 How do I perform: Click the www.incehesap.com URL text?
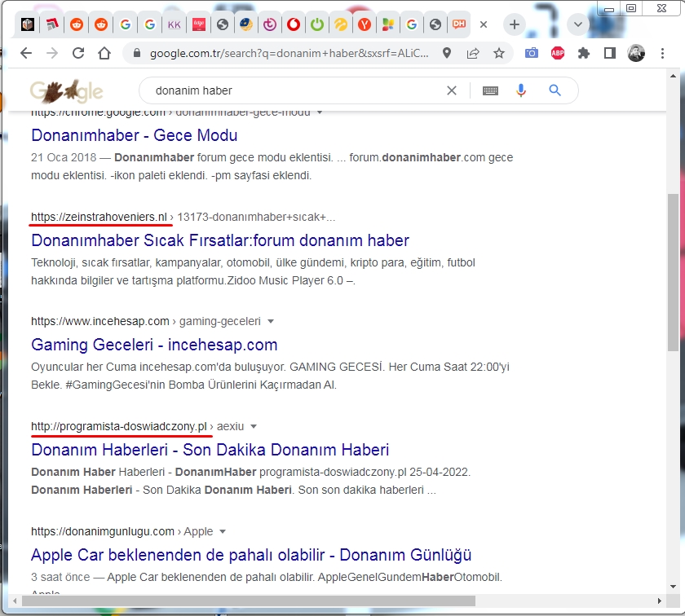tap(100, 321)
